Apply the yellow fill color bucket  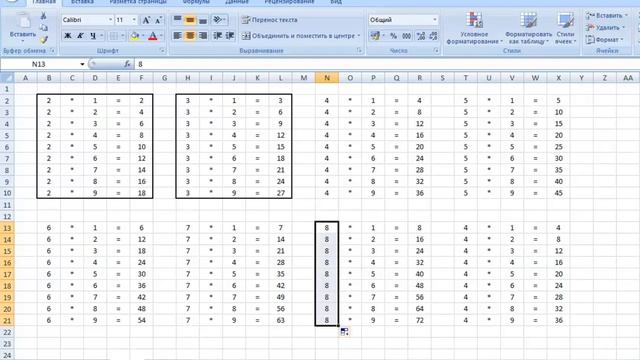pyautogui.click(x=134, y=36)
